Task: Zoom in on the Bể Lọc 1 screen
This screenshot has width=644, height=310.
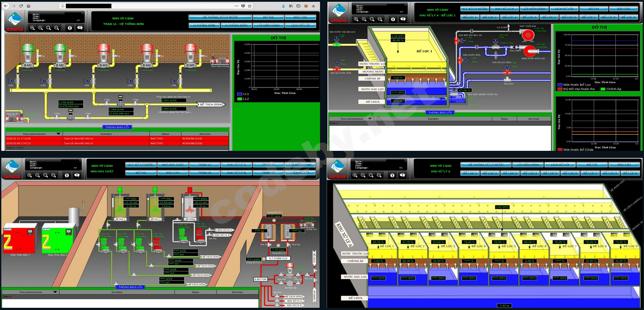Action: (x=356, y=19)
